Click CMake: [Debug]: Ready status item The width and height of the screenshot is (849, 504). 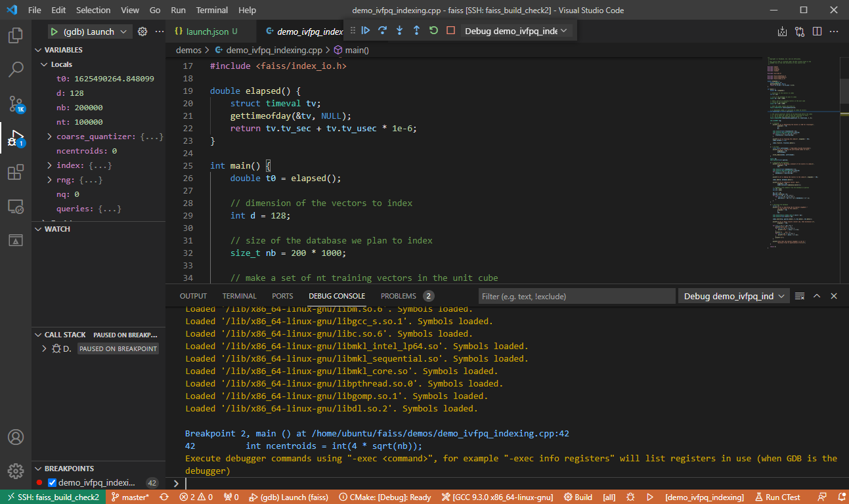coord(385,497)
